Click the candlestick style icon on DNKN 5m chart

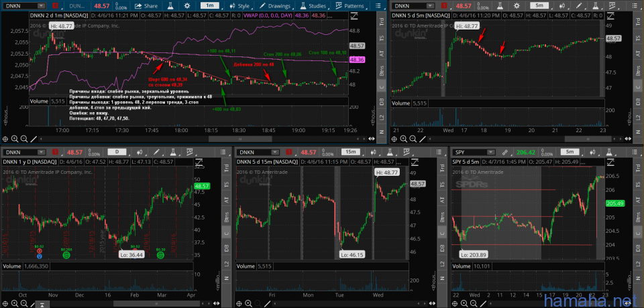[562, 6]
